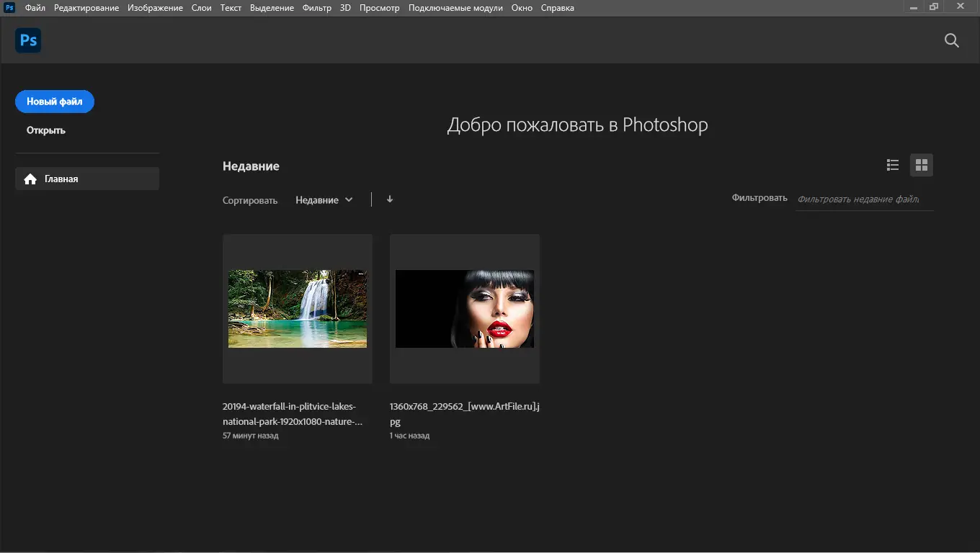Close the Photoshop window
980x553 pixels.
[x=961, y=6]
